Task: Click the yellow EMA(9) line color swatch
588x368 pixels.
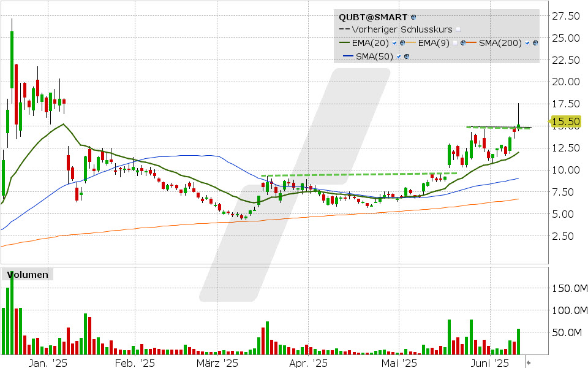Action: coord(411,43)
